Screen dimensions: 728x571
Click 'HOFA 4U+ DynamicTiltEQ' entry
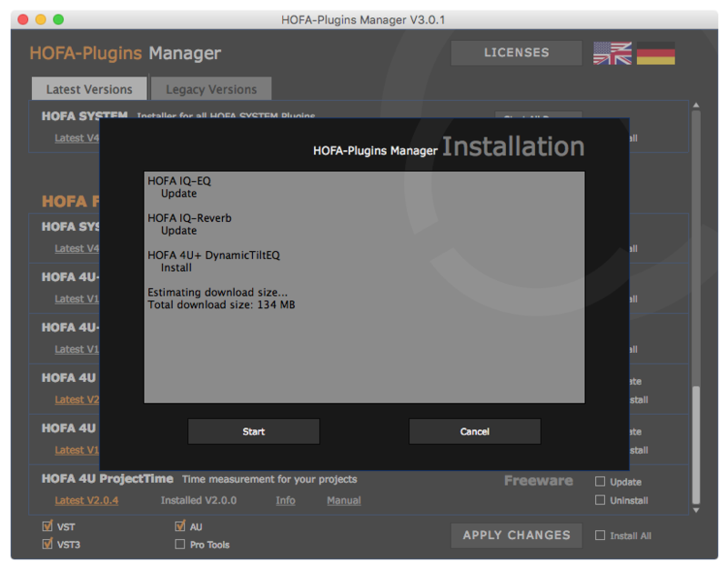pyautogui.click(x=214, y=255)
